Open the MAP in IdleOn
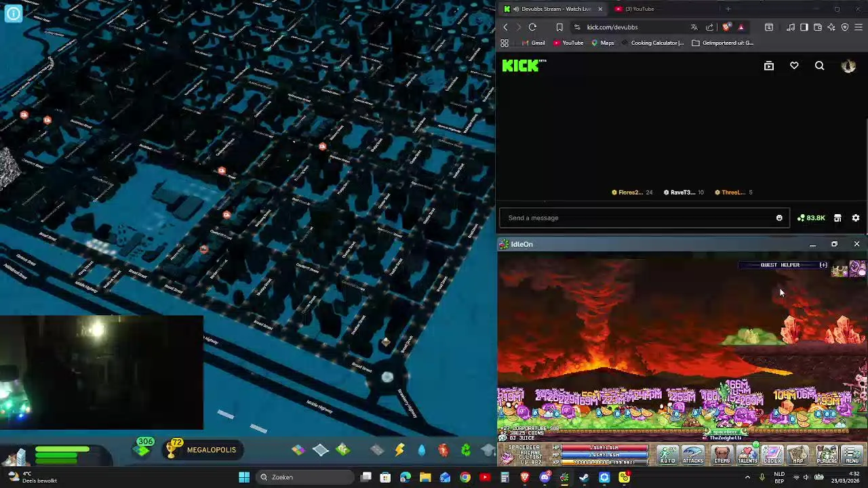Viewport: 868px width, 488px height. coord(798,455)
